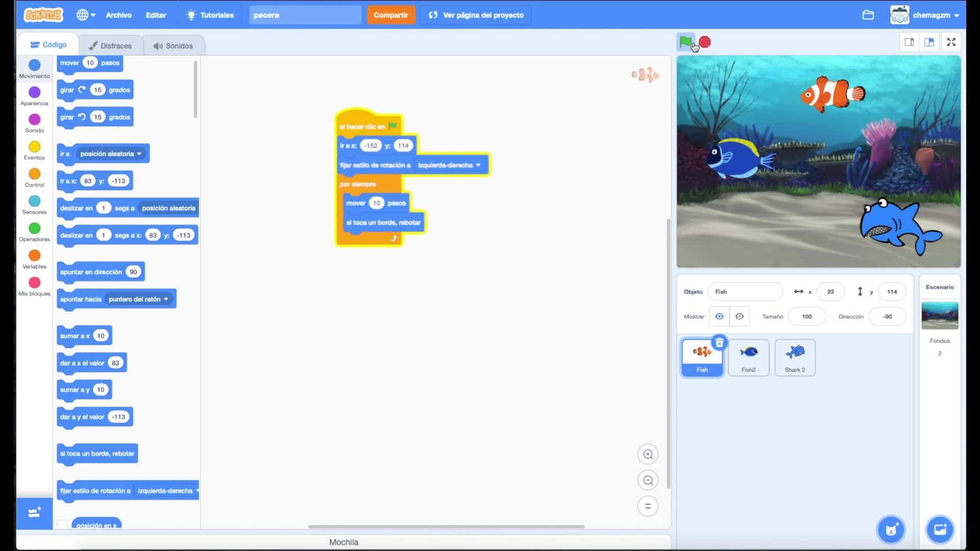
Task: Enter fullscreen stage mode
Action: (951, 42)
